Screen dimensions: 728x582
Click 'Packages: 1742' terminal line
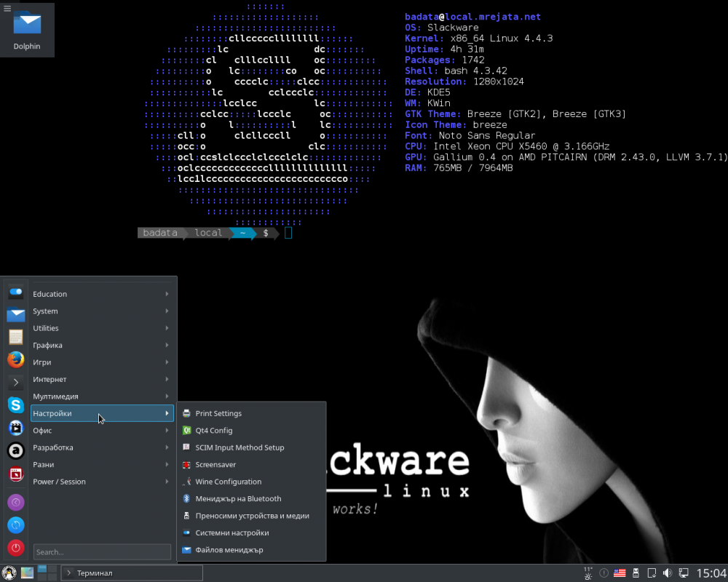tap(444, 60)
